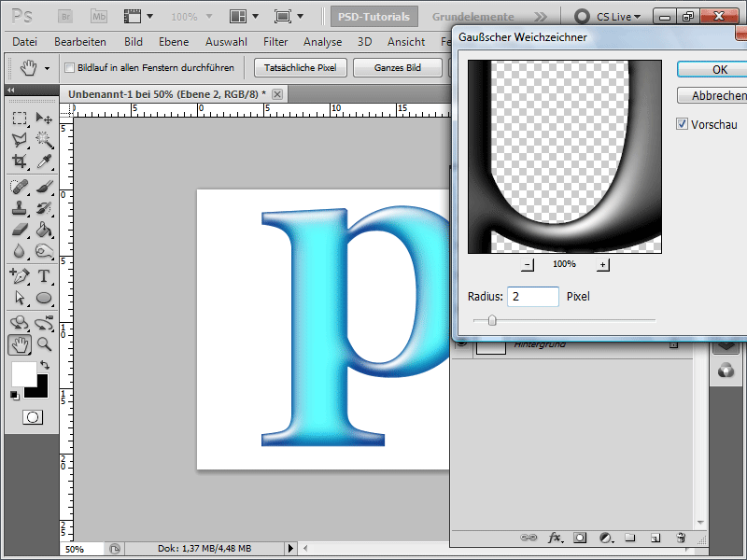Select the Polygonal Lasso tool
Viewport: 747px width, 560px height.
pos(20,139)
